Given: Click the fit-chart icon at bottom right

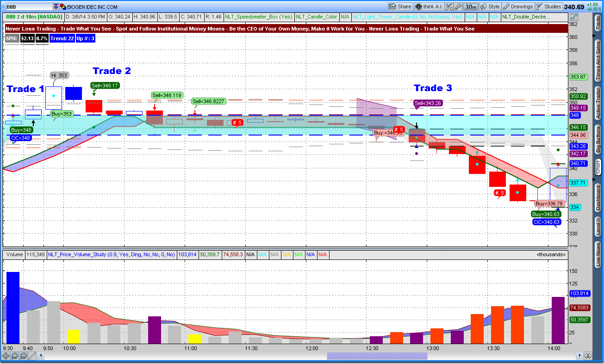Looking at the screenshot, I should pyautogui.click(x=587, y=356).
